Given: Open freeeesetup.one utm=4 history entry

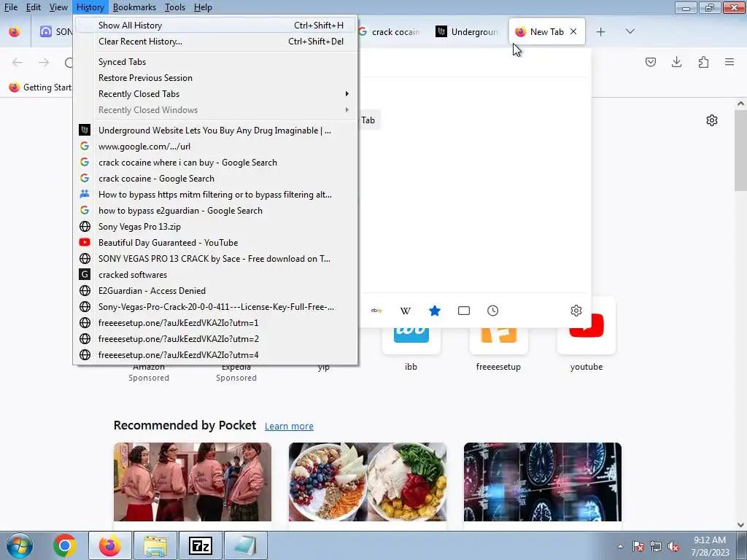Looking at the screenshot, I should coord(215,355).
